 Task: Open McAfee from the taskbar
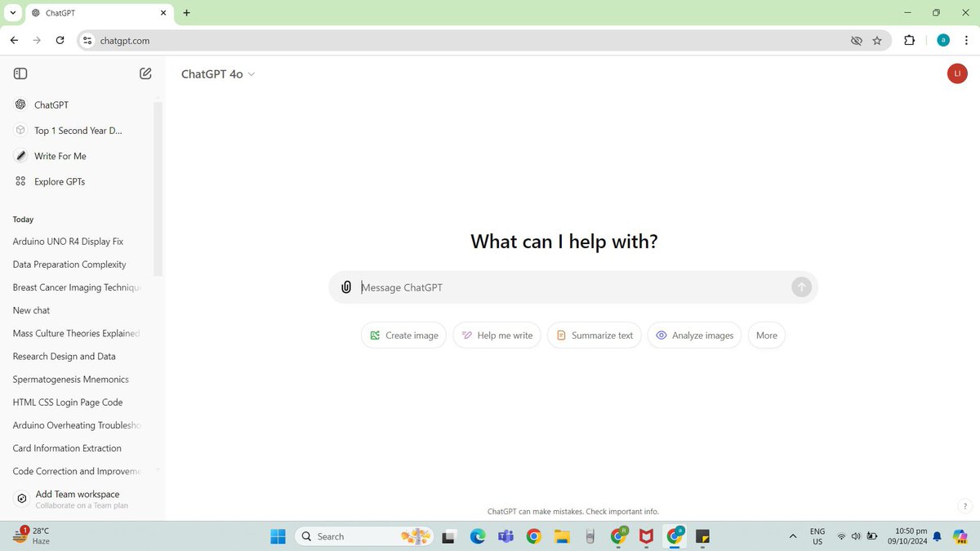click(647, 536)
